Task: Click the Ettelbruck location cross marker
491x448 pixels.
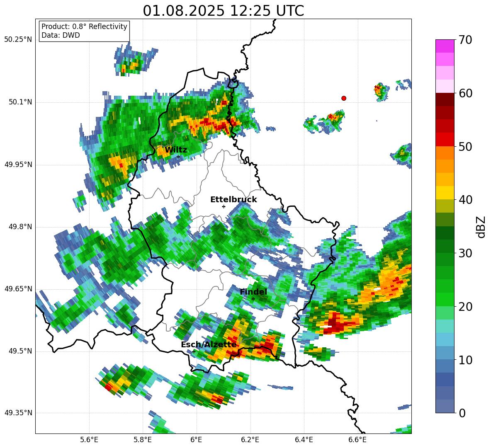Action: click(x=224, y=206)
